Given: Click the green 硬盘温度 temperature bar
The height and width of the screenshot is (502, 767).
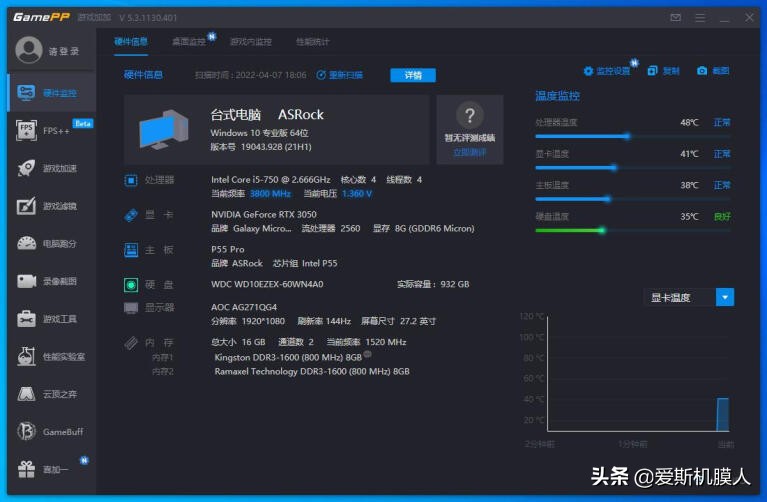Looking at the screenshot, I should 632,230.
